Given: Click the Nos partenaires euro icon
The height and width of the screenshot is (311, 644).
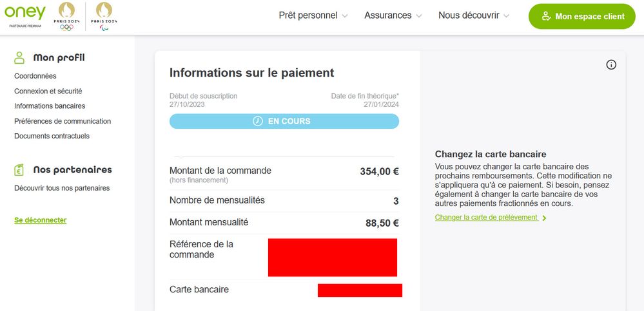Looking at the screenshot, I should tap(20, 170).
